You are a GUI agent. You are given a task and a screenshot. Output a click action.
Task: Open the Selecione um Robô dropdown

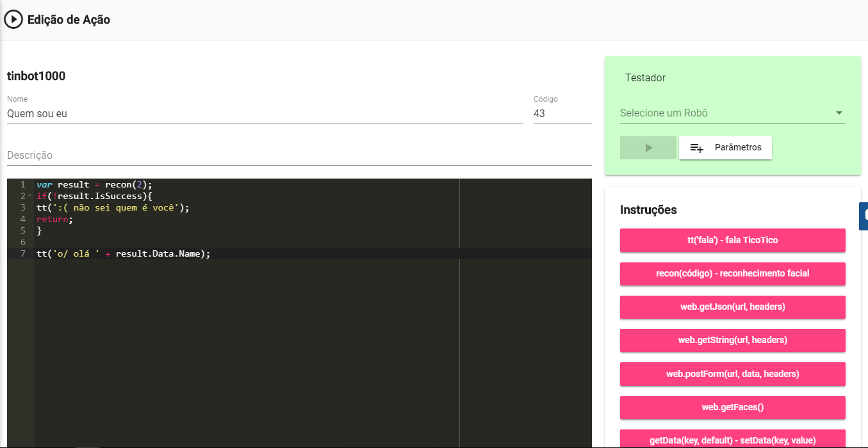coord(732,113)
